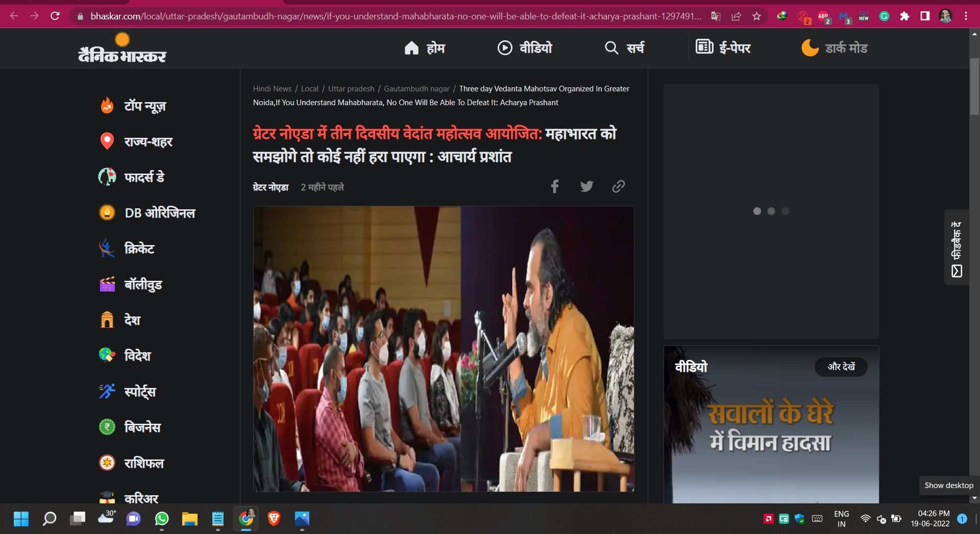Reload the page

click(x=55, y=16)
